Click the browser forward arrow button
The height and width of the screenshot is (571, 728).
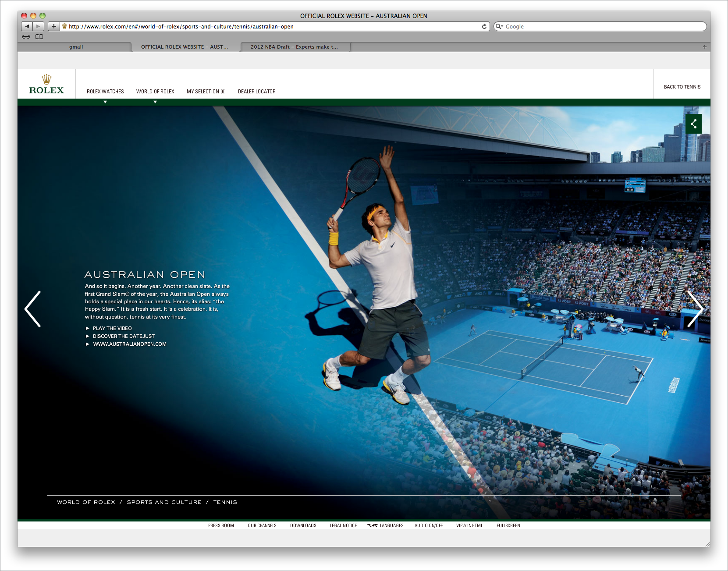pos(39,26)
